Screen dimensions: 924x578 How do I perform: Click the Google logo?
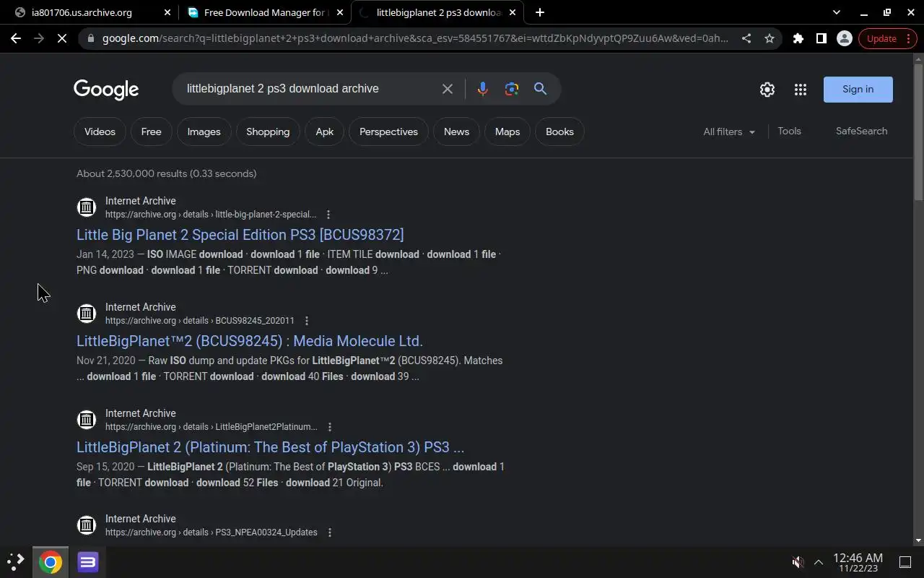(x=106, y=90)
